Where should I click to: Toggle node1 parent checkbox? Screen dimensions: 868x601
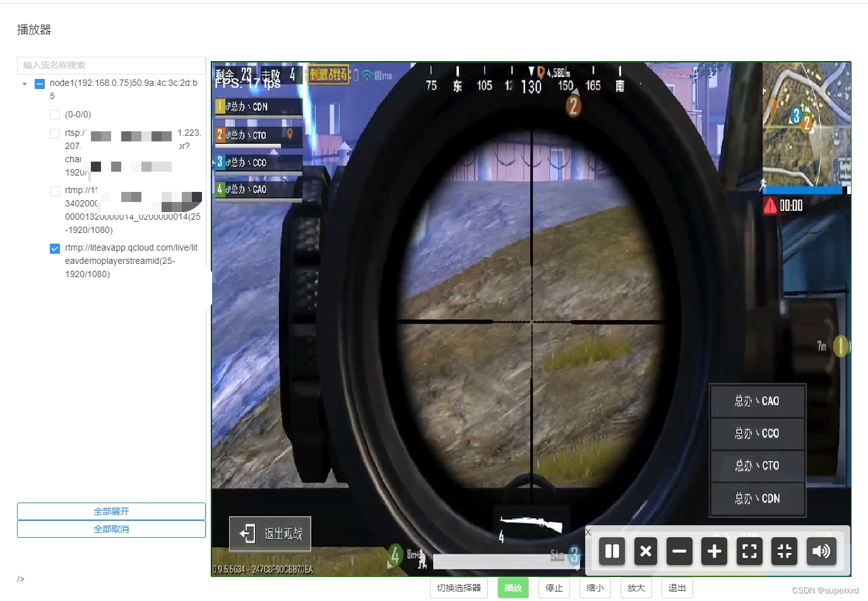point(40,83)
